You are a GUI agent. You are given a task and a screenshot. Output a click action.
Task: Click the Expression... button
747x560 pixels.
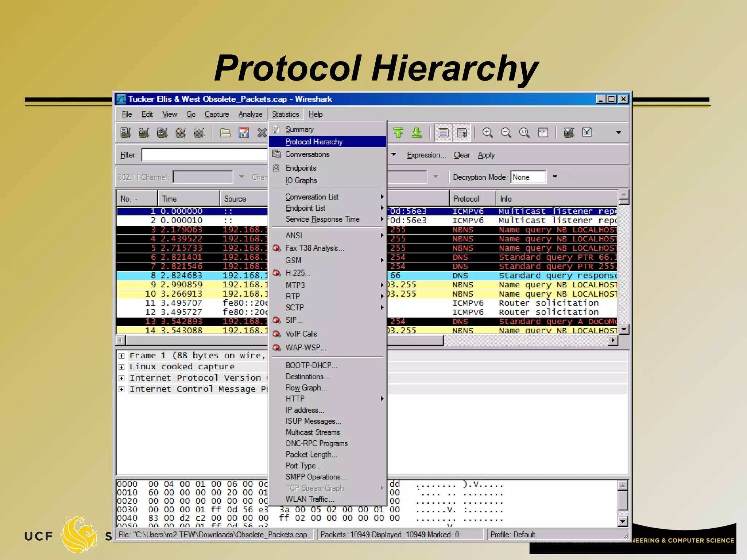(x=426, y=155)
